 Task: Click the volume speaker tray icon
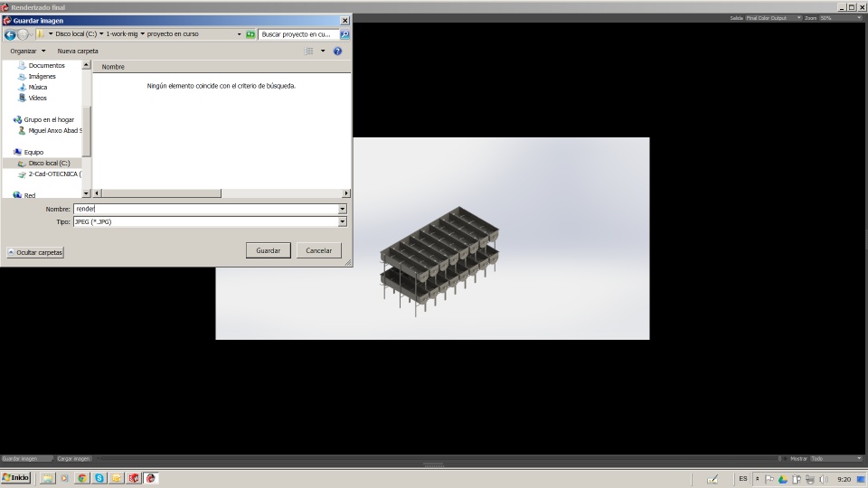[824, 479]
